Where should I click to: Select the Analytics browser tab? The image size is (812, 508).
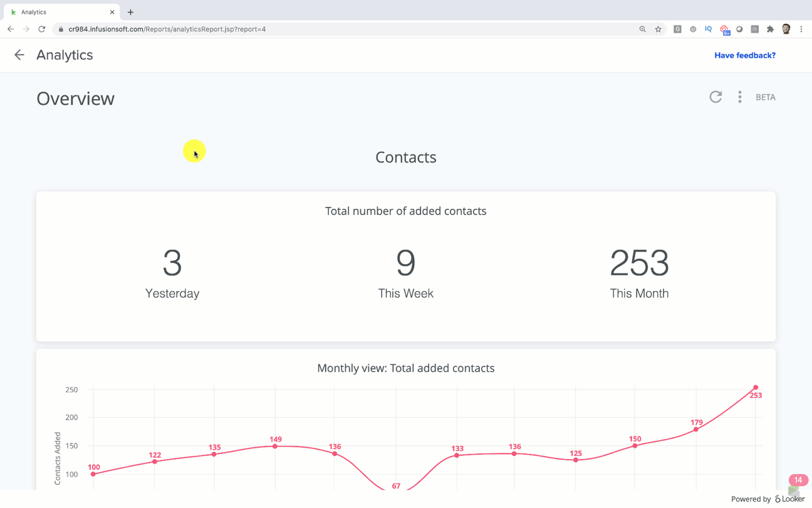point(56,12)
